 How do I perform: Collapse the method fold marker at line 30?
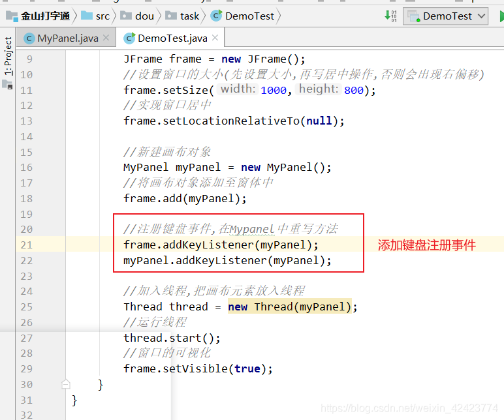coord(66,384)
